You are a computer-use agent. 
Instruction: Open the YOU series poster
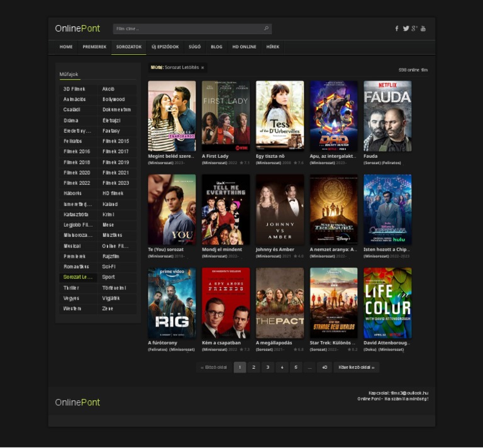coord(172,209)
